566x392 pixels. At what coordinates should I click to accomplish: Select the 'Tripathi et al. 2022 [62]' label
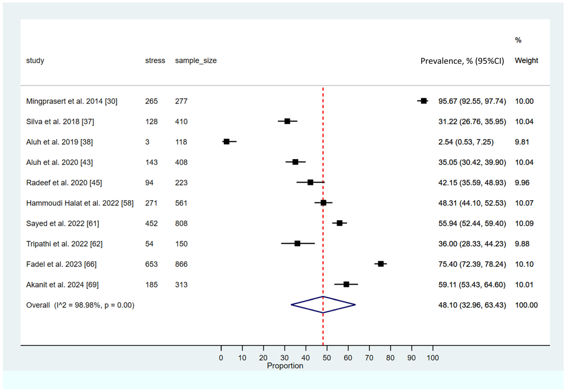(x=64, y=244)
